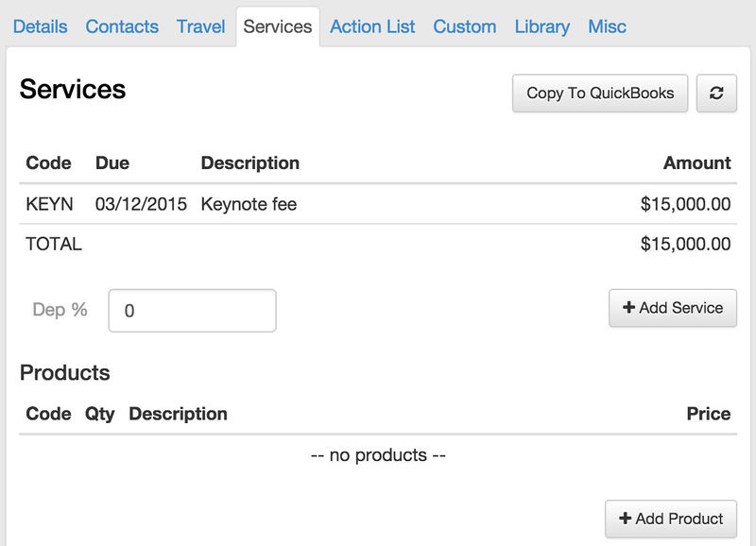Click the Keynote fee $15,000.00 amount
The height and width of the screenshot is (546, 756).
[685, 204]
